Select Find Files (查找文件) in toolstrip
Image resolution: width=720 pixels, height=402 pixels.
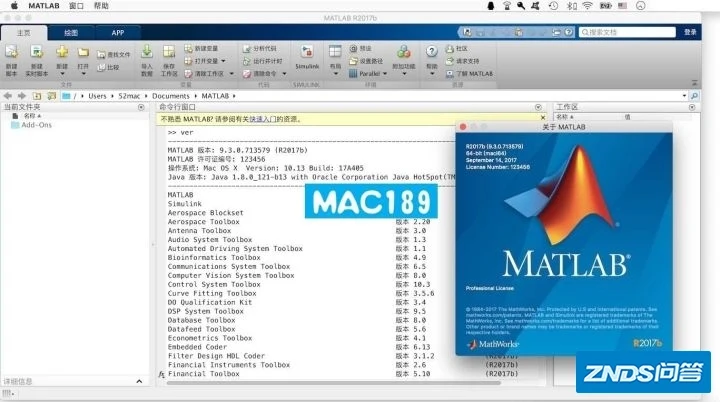pos(113,55)
